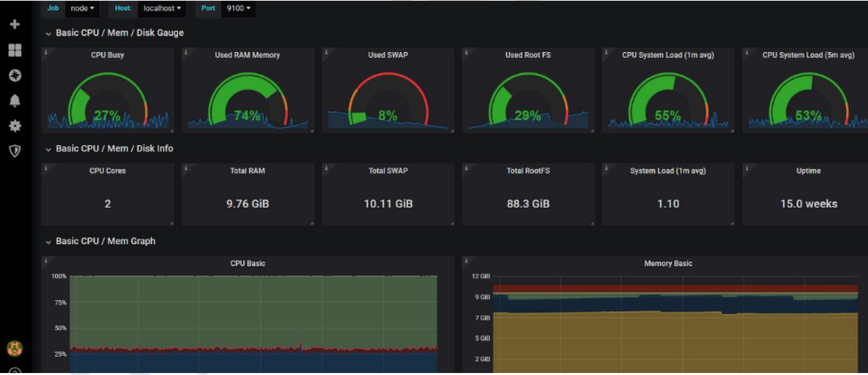Open the Total RootFS panel title menu

[528, 171]
